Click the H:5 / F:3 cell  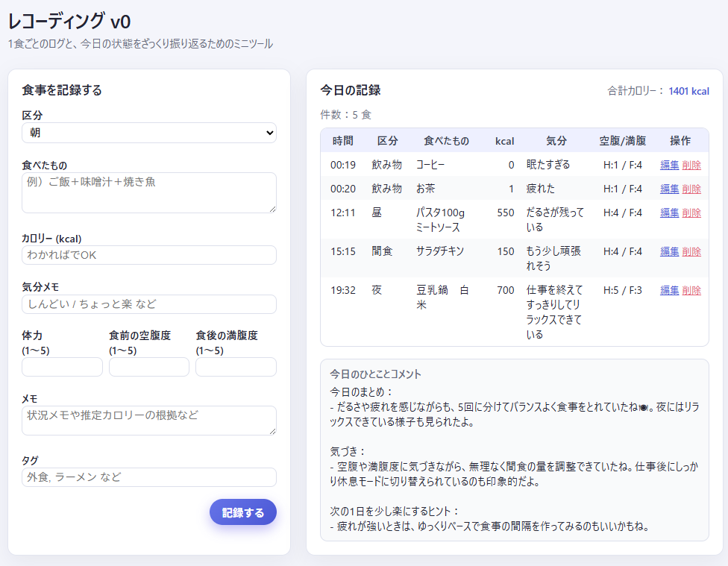click(x=623, y=290)
